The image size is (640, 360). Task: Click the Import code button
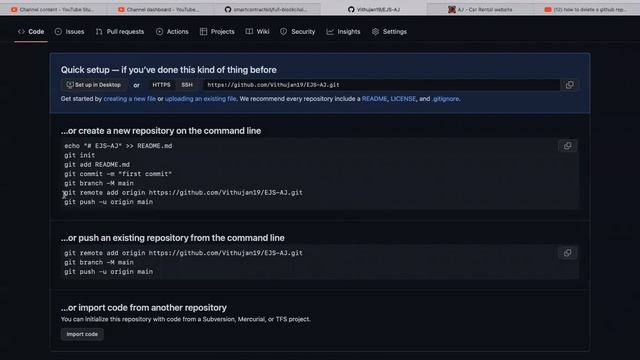82,334
